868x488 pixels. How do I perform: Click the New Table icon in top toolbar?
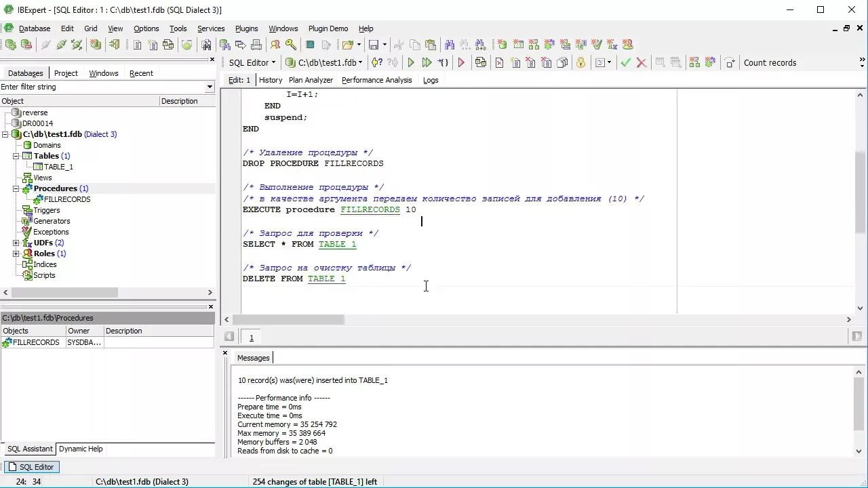pos(518,44)
